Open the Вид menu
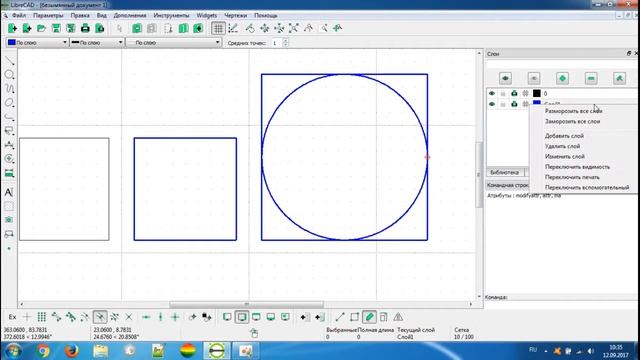This screenshot has height=360, width=640. coord(102,16)
